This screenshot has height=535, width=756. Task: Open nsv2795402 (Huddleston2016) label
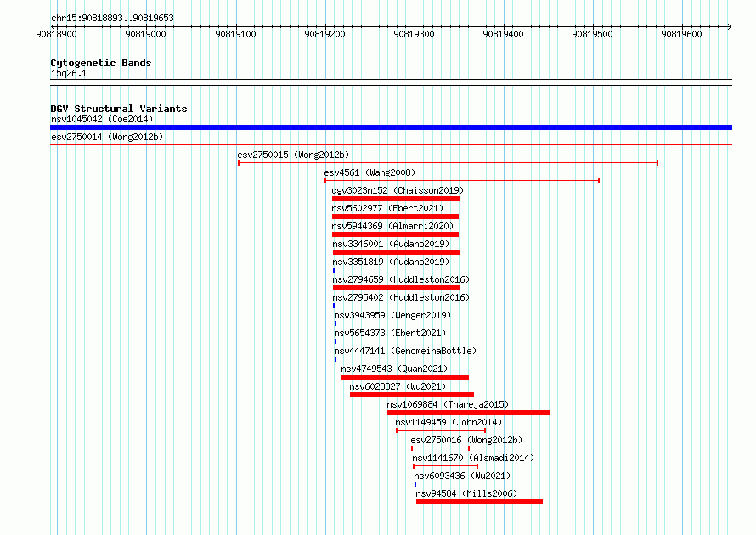pyautogui.click(x=401, y=297)
